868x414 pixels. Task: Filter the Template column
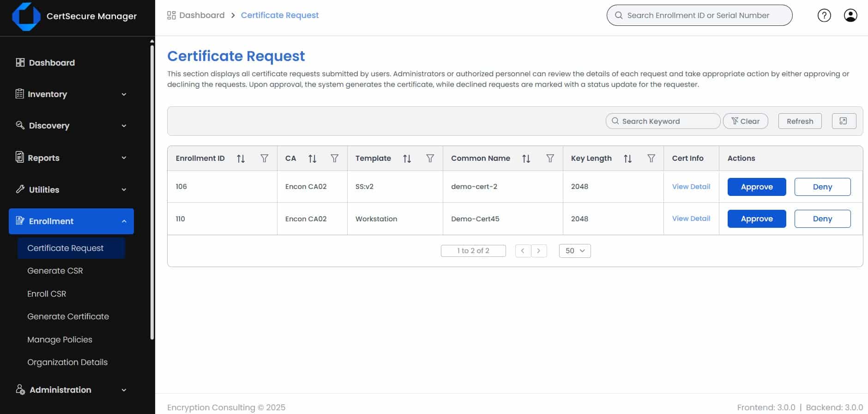pyautogui.click(x=430, y=158)
